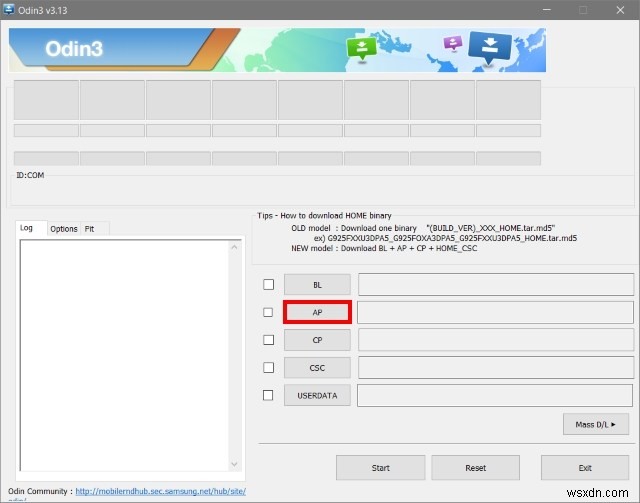Screen dimensions: 640x503
Task: Choose firmware with the AP button
Action: (x=317, y=312)
